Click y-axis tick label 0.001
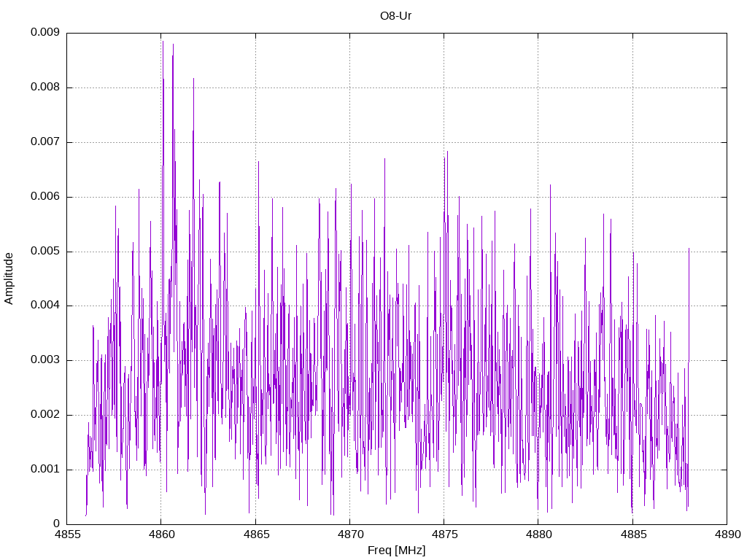This screenshot has width=747, height=560. 45,469
